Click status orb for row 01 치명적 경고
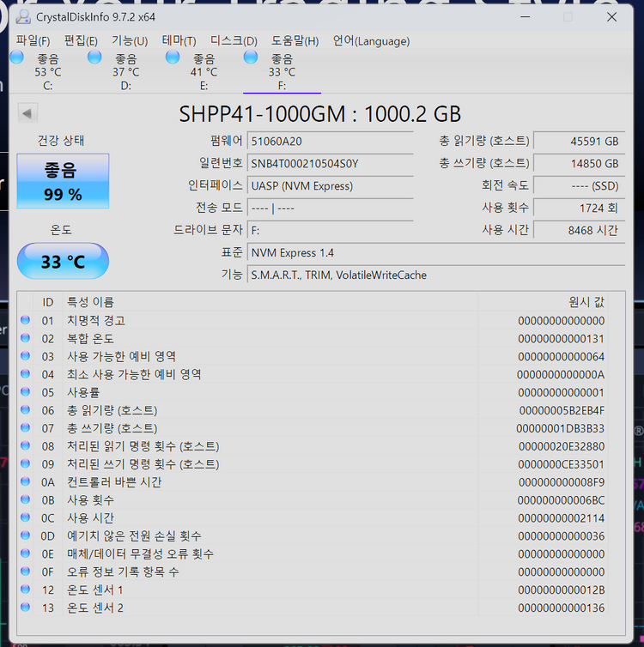This screenshot has width=644, height=647. tap(25, 320)
